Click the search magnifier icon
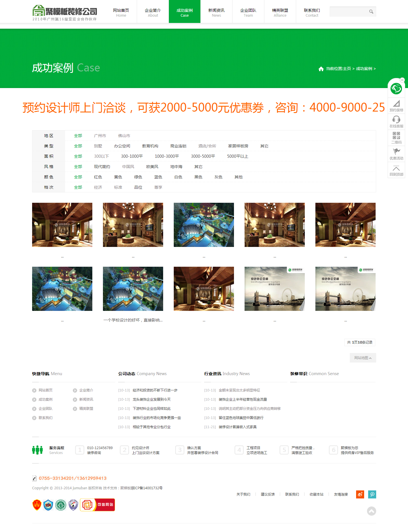The height and width of the screenshot is (532, 408). tap(371, 12)
